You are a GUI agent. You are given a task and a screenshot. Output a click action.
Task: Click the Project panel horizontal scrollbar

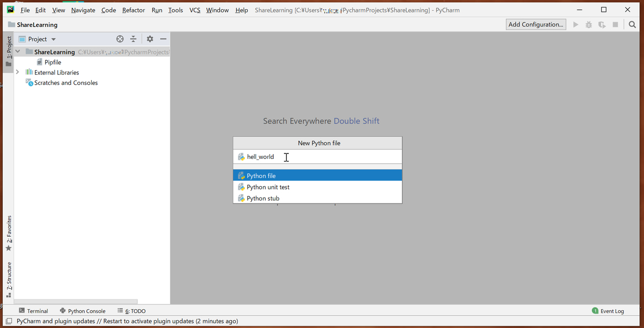(76, 301)
